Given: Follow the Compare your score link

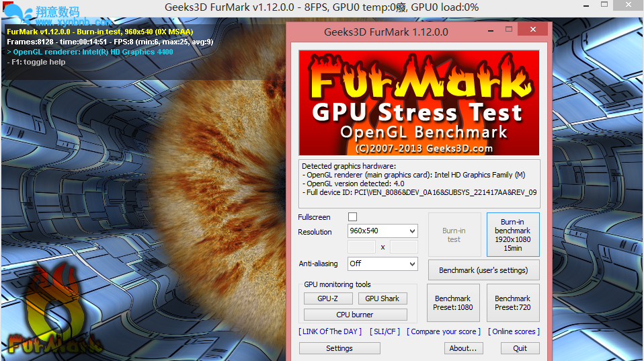Looking at the screenshot, I should [444, 331].
